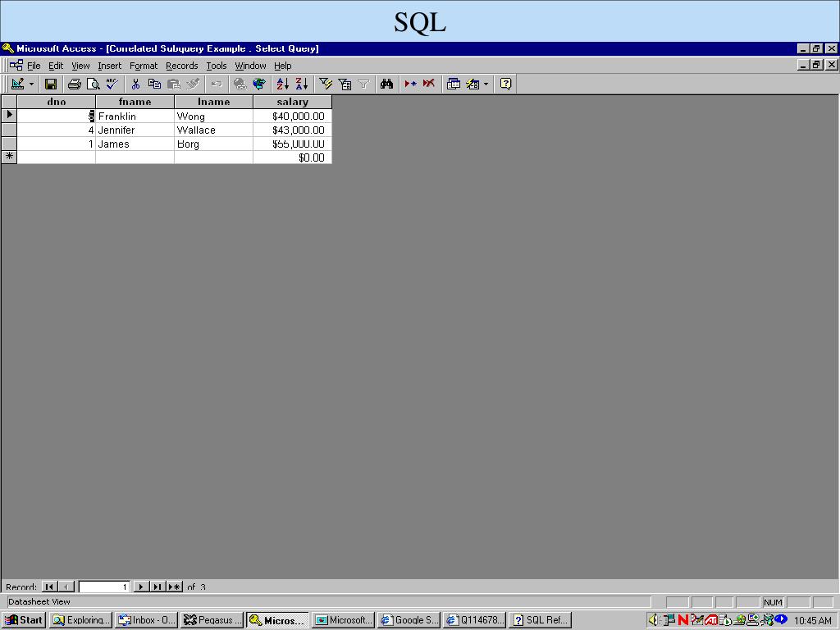
Task: Click the row selector for James Borg
Action: pyautogui.click(x=9, y=144)
